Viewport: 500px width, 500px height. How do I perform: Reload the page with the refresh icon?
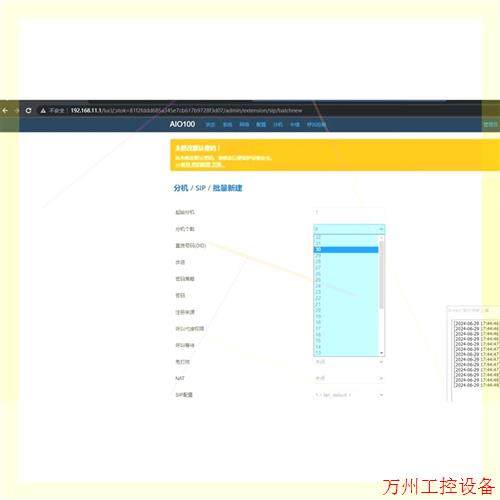[x=28, y=110]
